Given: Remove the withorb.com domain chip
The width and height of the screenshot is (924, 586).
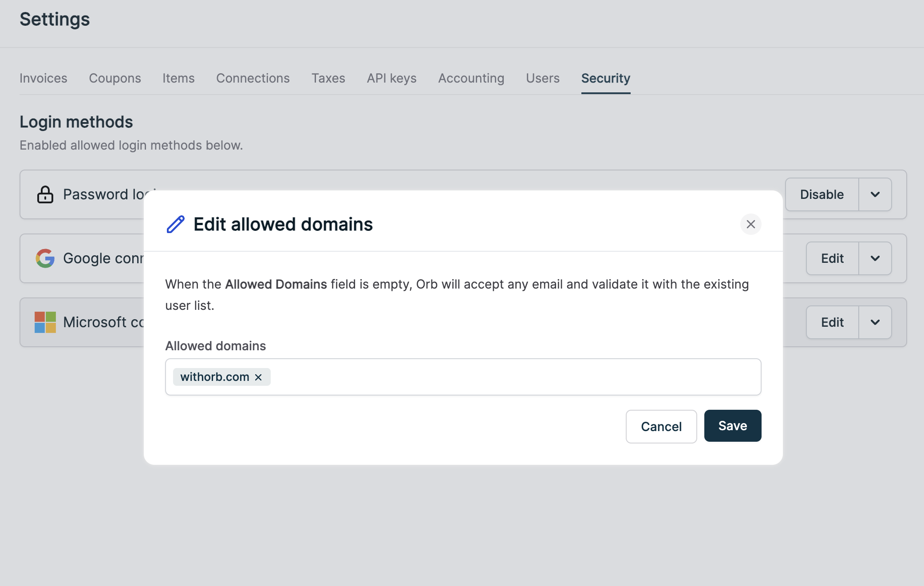Looking at the screenshot, I should [258, 377].
